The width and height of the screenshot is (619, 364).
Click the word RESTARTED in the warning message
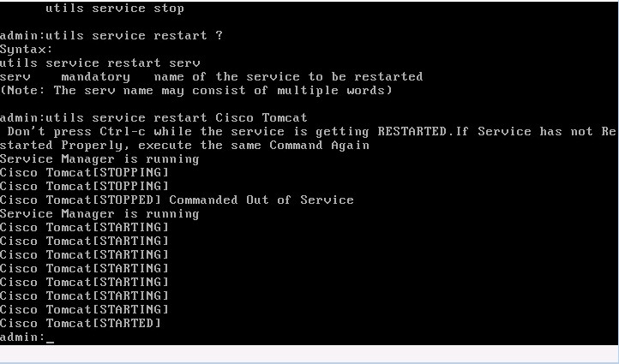coord(412,131)
